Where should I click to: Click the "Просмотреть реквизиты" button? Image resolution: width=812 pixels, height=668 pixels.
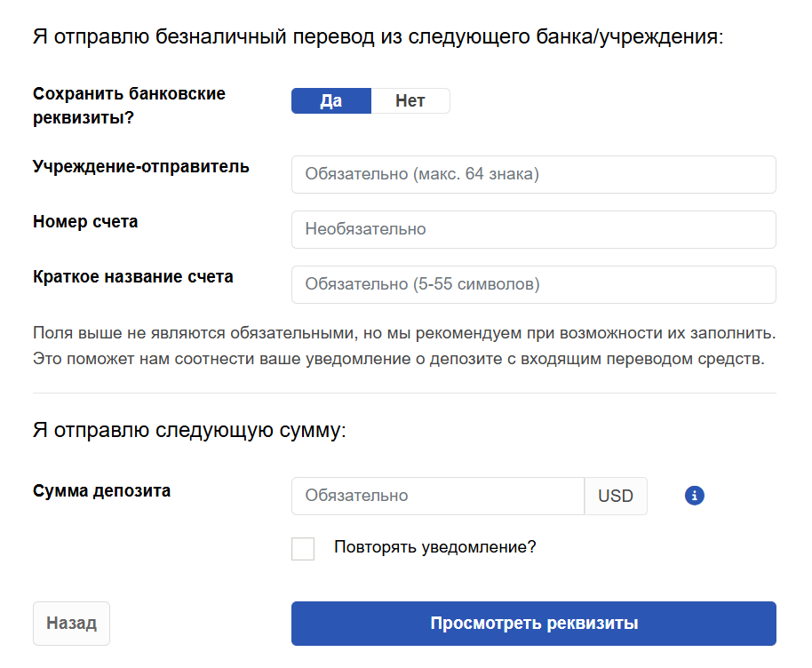(533, 624)
